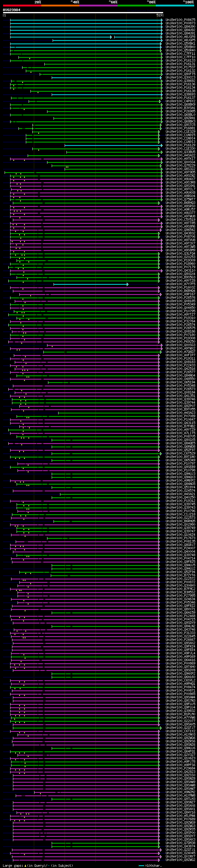Select the UniRef100_C7FF11 label
This screenshot has width=197, height=868.
180,54
